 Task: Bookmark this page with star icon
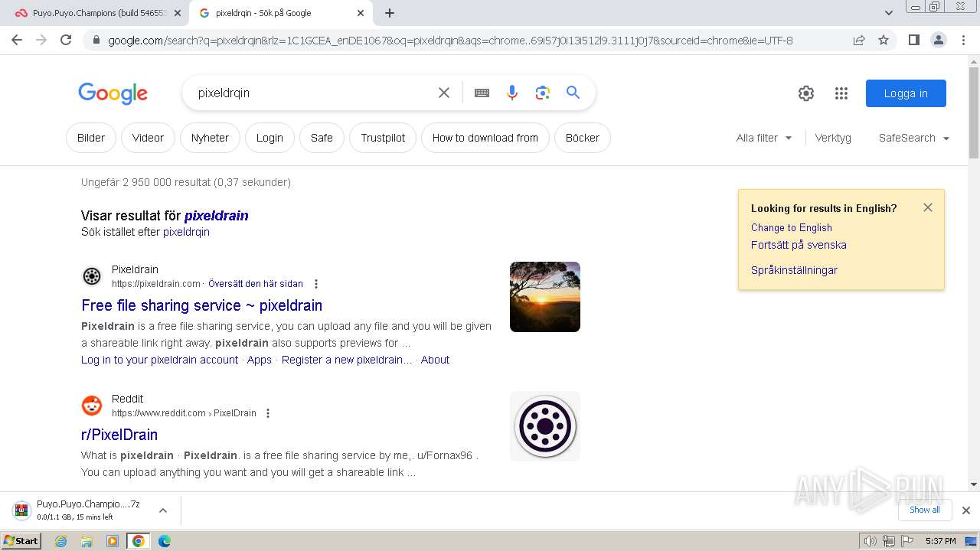(x=884, y=40)
